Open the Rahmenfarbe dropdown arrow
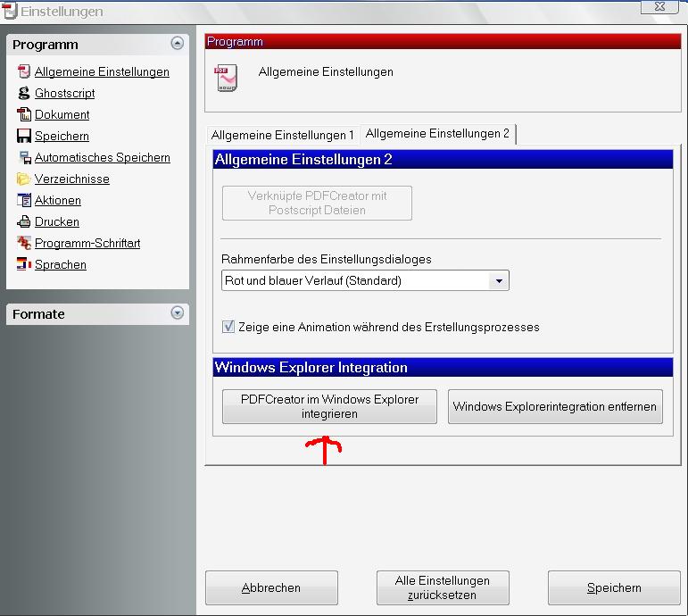Viewport: 688px width, 616px height. [x=499, y=280]
